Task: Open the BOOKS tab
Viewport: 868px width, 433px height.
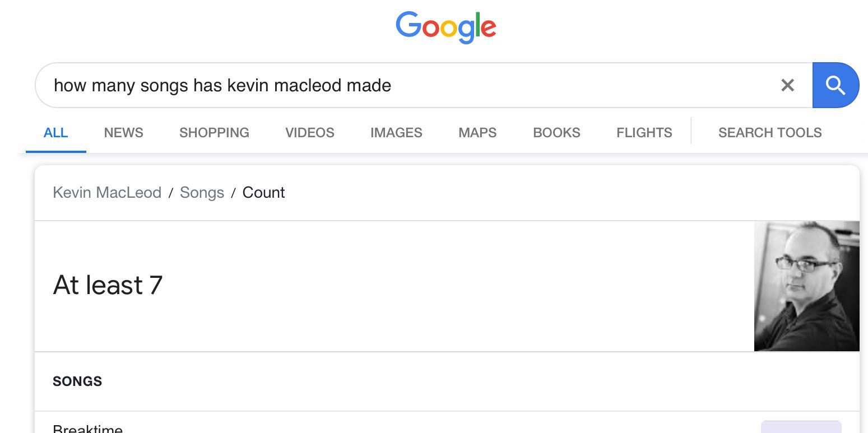Action: click(556, 133)
